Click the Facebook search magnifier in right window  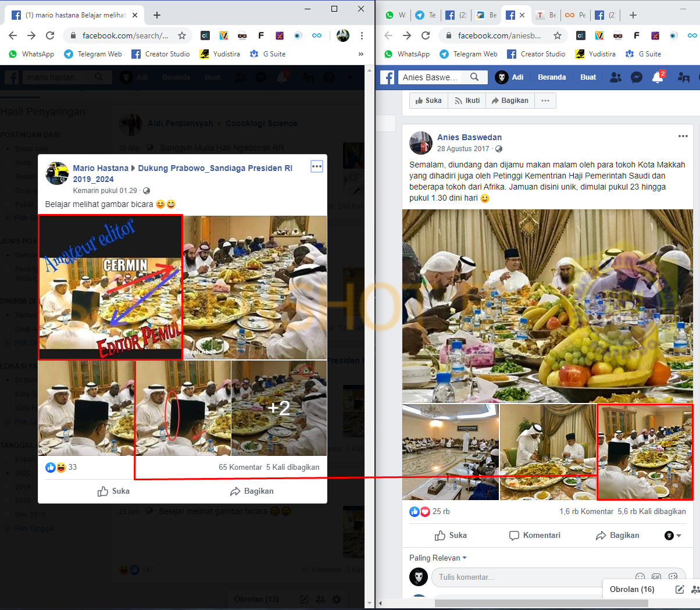474,77
